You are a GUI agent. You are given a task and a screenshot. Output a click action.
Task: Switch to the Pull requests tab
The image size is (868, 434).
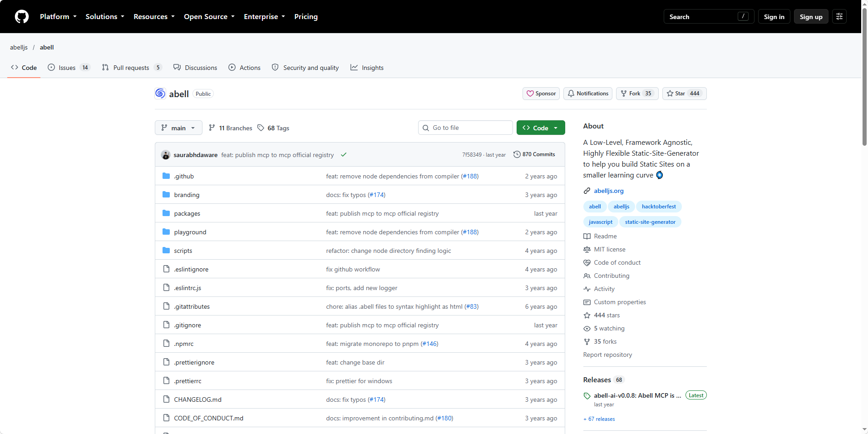tap(132, 68)
